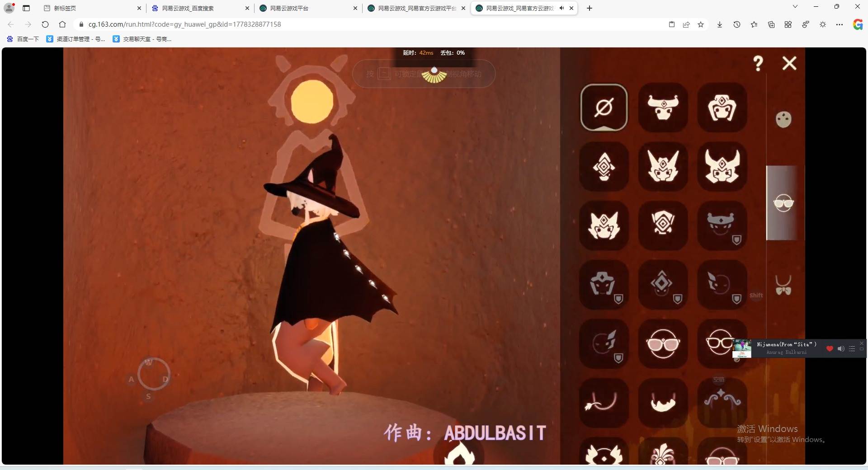Viewport: 868px width, 470px height.
Task: Open the bow tie necklace category
Action: (783, 286)
